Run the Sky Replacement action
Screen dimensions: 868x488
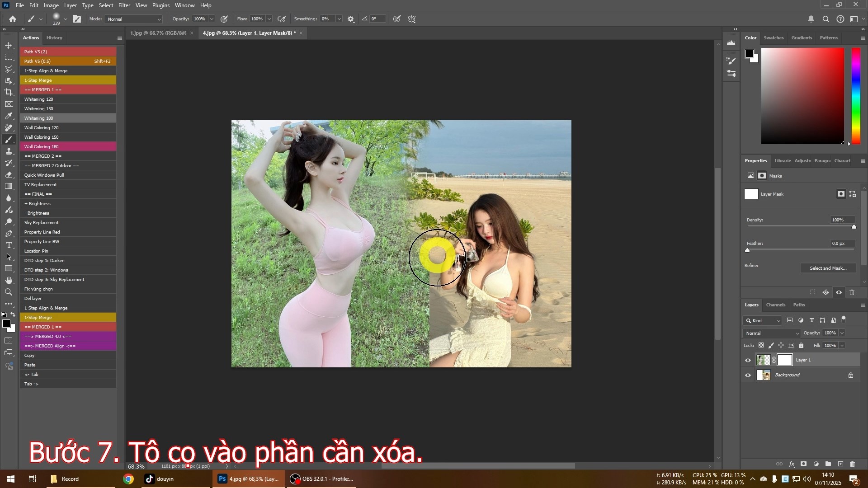tap(41, 222)
